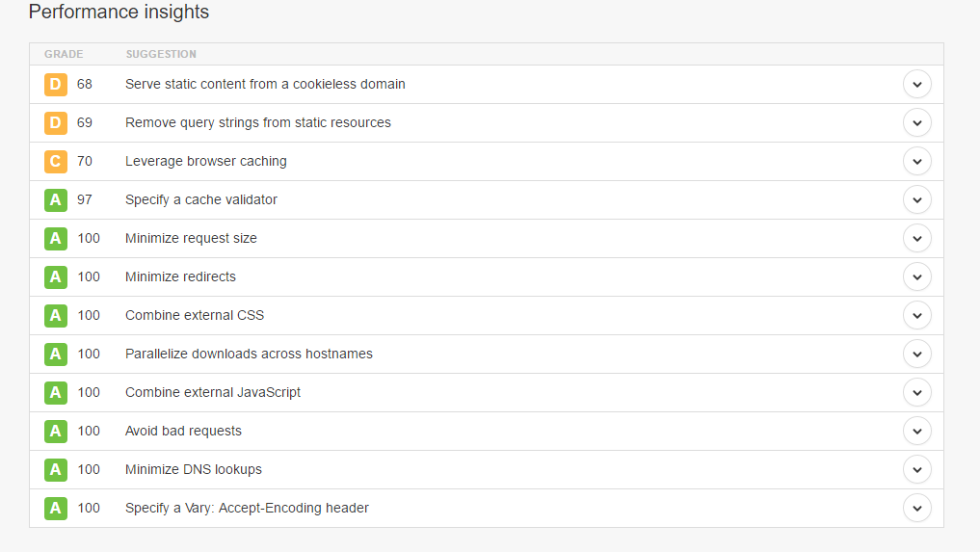The image size is (980, 552).
Task: Expand Minimize DNS lookups chevron
Action: tap(916, 469)
